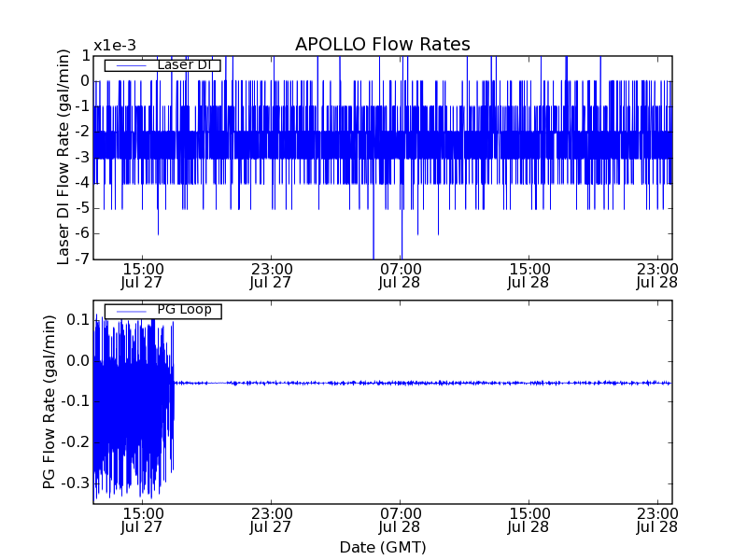
Task: Click the 'Date (GMT)' x-axis label
Action: 383,548
